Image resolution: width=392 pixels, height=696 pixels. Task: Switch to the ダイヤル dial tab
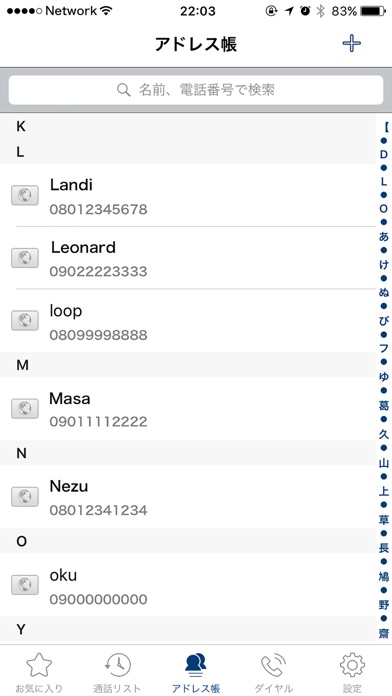point(274,672)
